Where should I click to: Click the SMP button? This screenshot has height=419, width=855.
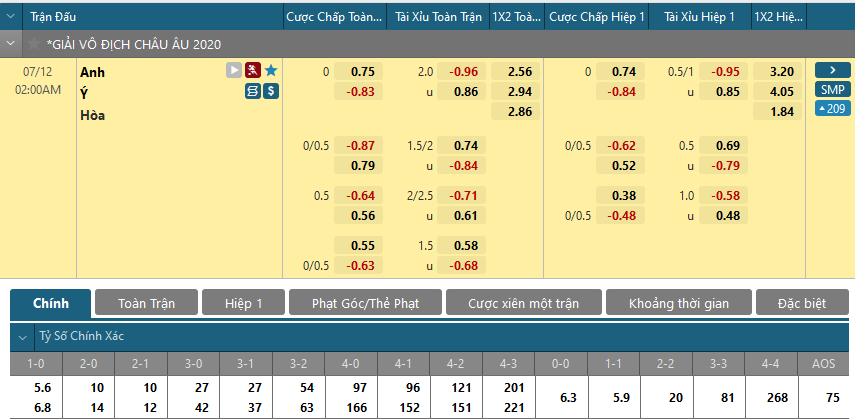coord(832,89)
